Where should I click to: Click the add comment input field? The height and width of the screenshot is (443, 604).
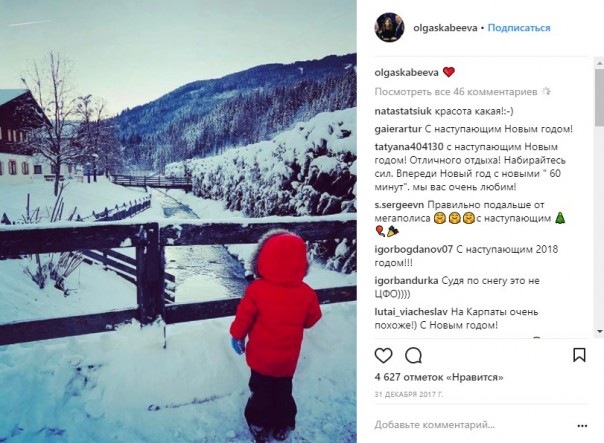[474, 425]
